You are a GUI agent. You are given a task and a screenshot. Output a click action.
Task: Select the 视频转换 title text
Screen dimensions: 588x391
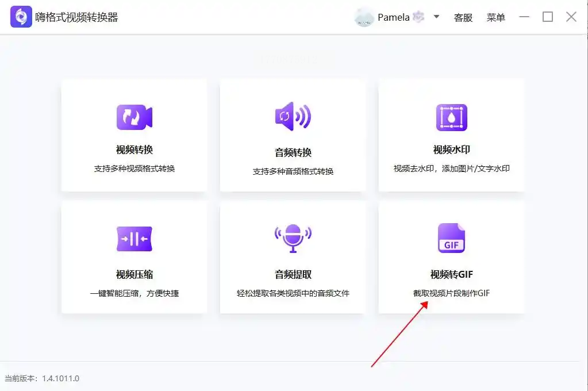pos(134,149)
